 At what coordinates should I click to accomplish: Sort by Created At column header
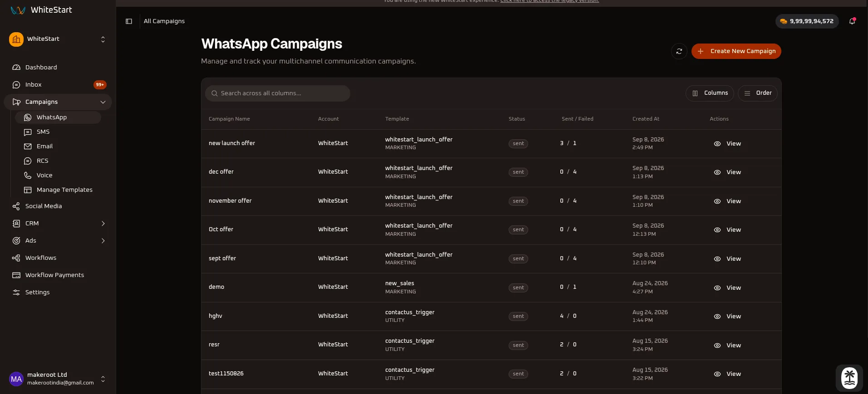(x=646, y=119)
